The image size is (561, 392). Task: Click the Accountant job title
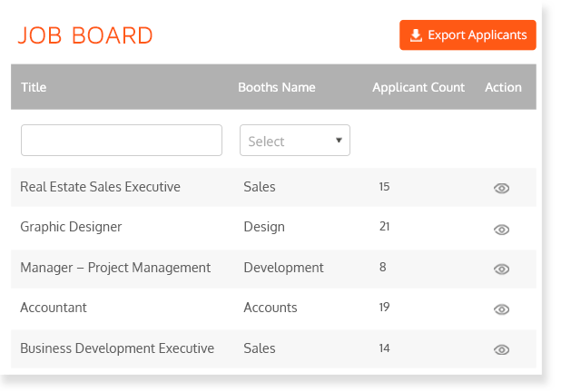[x=54, y=308]
